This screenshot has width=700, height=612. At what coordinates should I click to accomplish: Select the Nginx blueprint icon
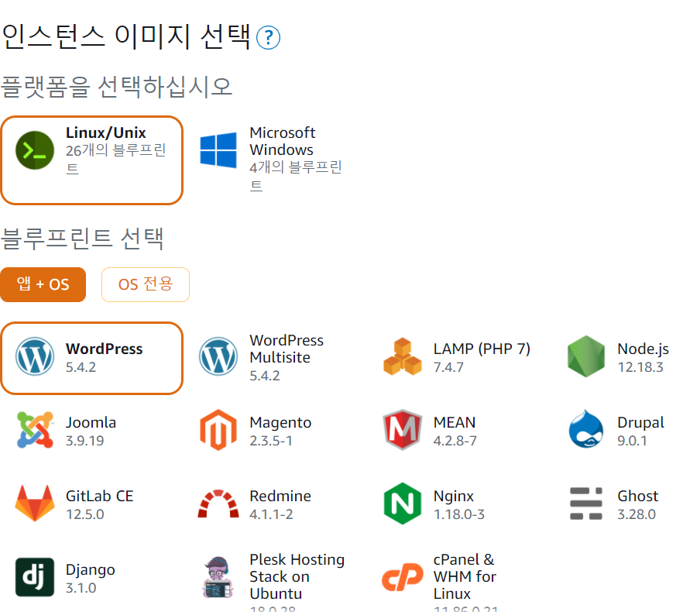click(x=403, y=504)
